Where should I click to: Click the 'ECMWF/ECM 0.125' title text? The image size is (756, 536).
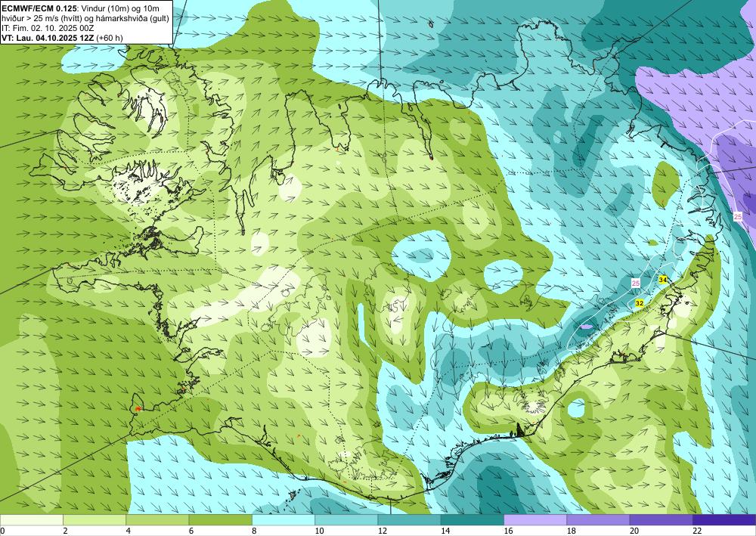point(39,8)
